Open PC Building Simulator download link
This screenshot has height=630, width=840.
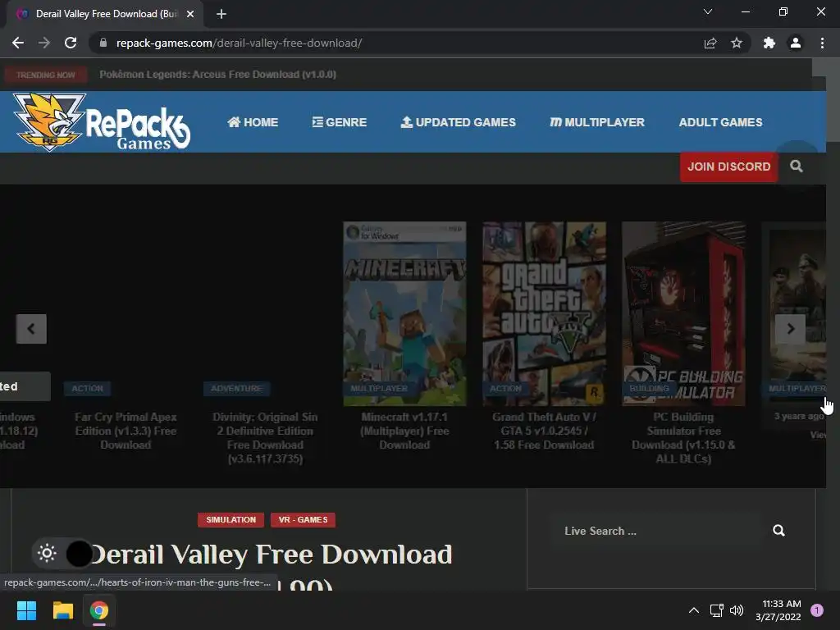click(x=683, y=438)
